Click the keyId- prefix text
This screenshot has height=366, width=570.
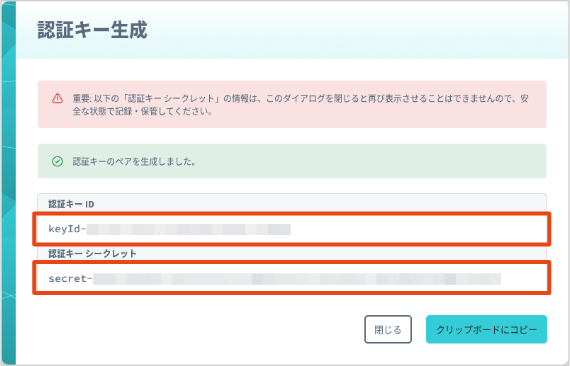(x=67, y=229)
